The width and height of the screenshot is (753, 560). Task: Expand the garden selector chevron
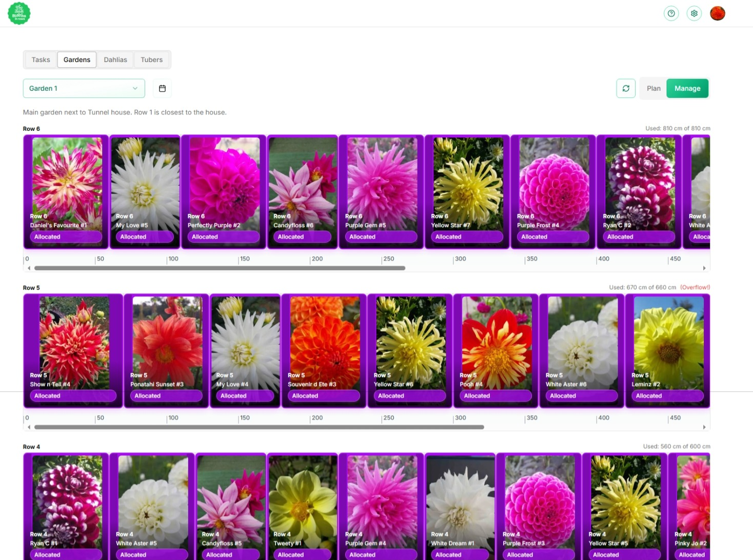coord(134,88)
